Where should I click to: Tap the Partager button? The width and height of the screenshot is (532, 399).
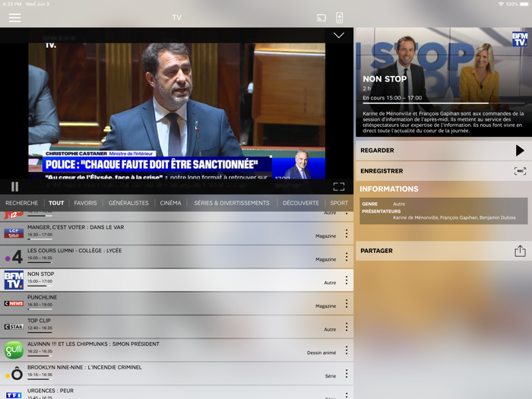pos(444,251)
